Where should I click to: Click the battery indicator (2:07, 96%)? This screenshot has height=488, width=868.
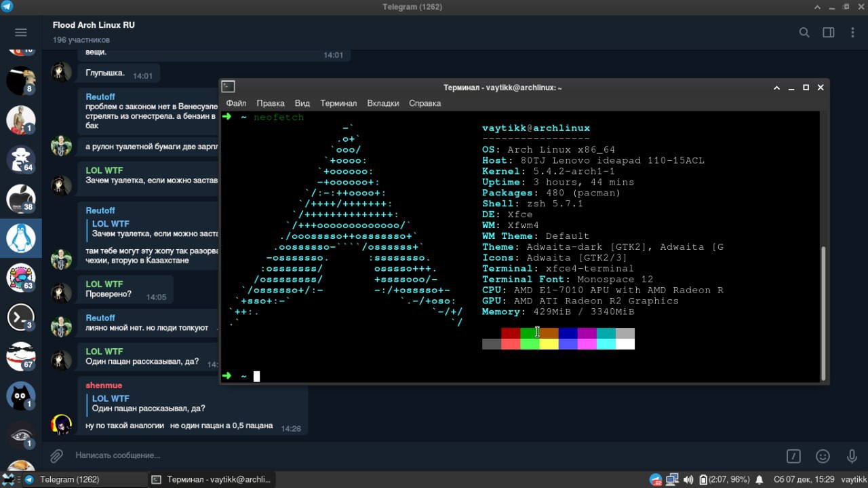[x=724, y=479]
